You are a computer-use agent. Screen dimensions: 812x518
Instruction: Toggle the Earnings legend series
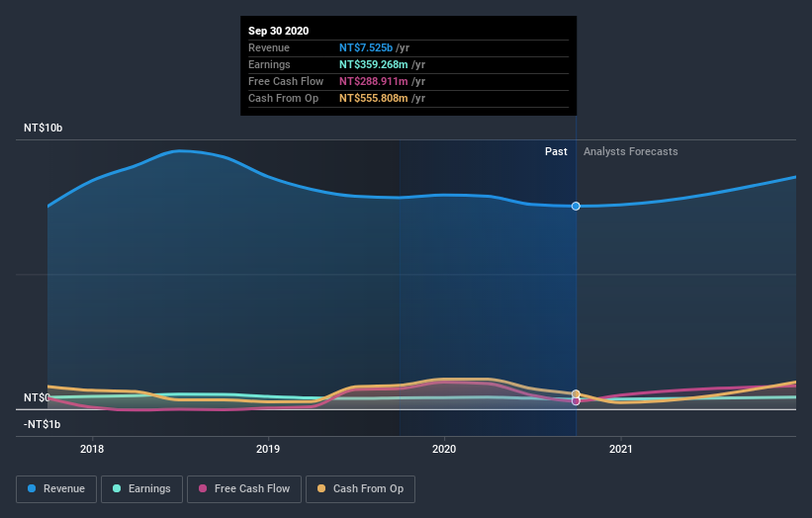(141, 489)
